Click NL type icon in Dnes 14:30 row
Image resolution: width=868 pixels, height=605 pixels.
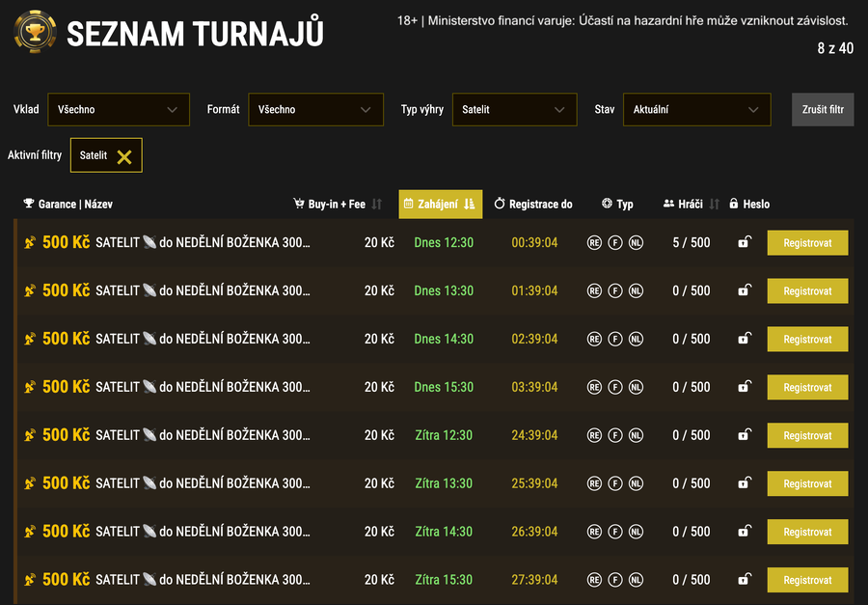click(x=637, y=340)
